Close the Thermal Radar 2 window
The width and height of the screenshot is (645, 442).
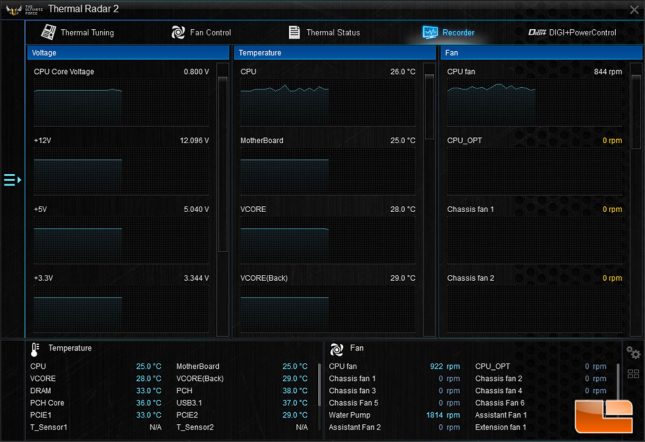point(634,9)
